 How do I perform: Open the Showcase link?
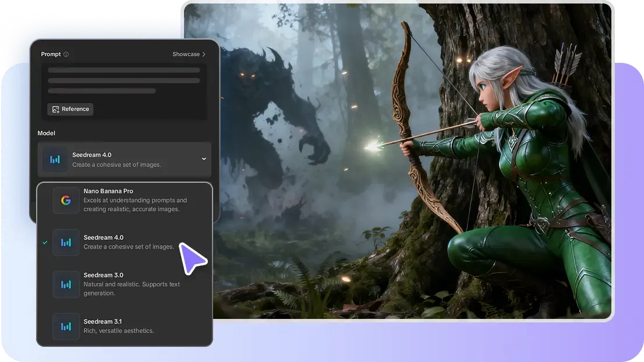pos(186,54)
